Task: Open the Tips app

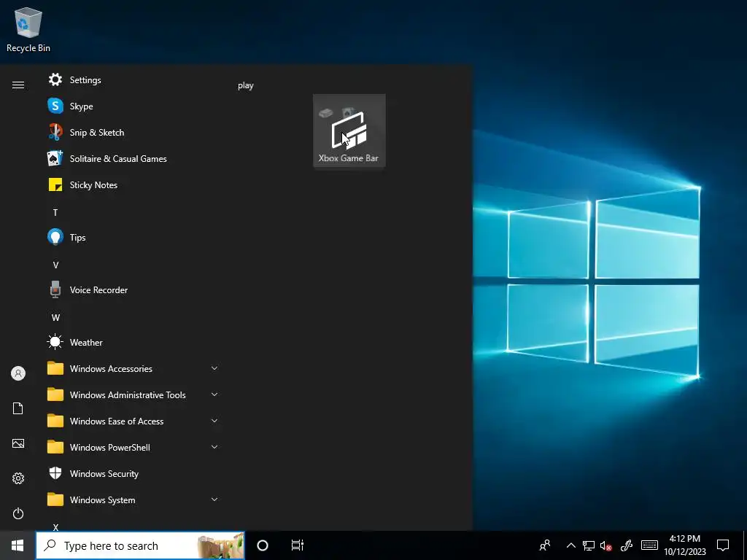Action: coord(133,237)
